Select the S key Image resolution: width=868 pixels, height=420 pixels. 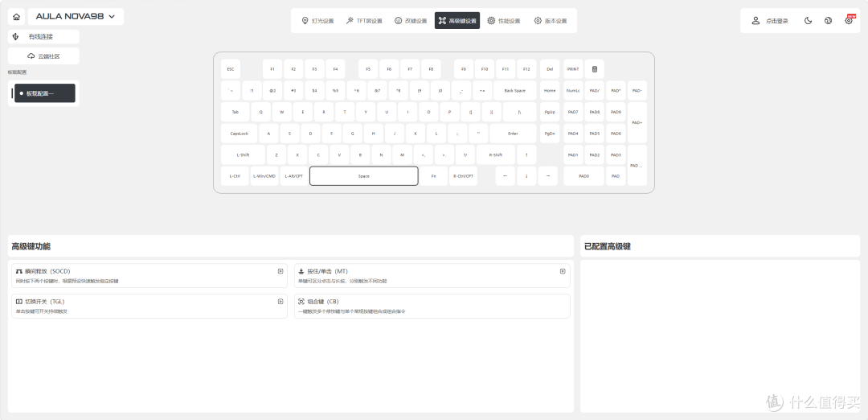(x=289, y=134)
